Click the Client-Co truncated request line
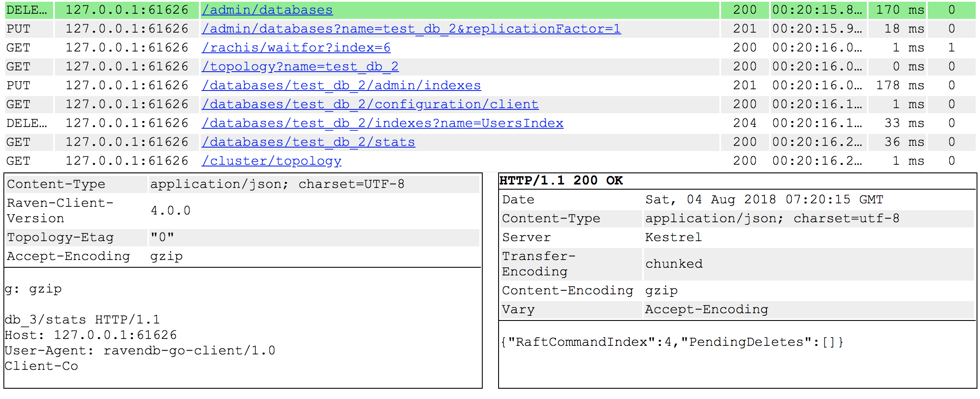This screenshot has height=399, width=980. coord(42,366)
